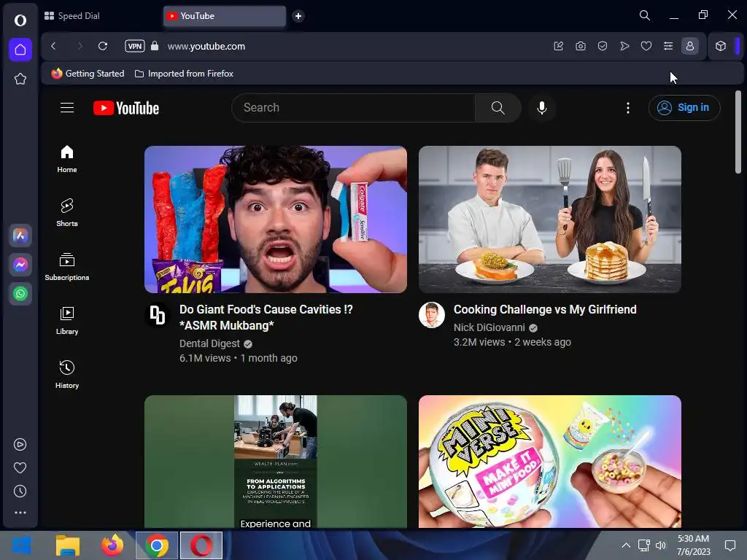Viewport: 747px width, 560px height.
Task: Select Home in YouTube sidebar
Action: [67, 159]
